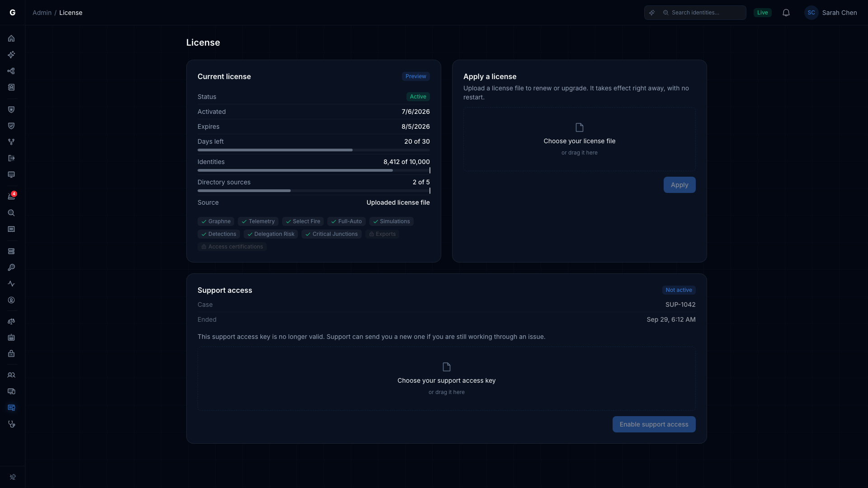Click the Exports locked feature chip
Viewport: 868px width, 488px height.
coord(382,234)
